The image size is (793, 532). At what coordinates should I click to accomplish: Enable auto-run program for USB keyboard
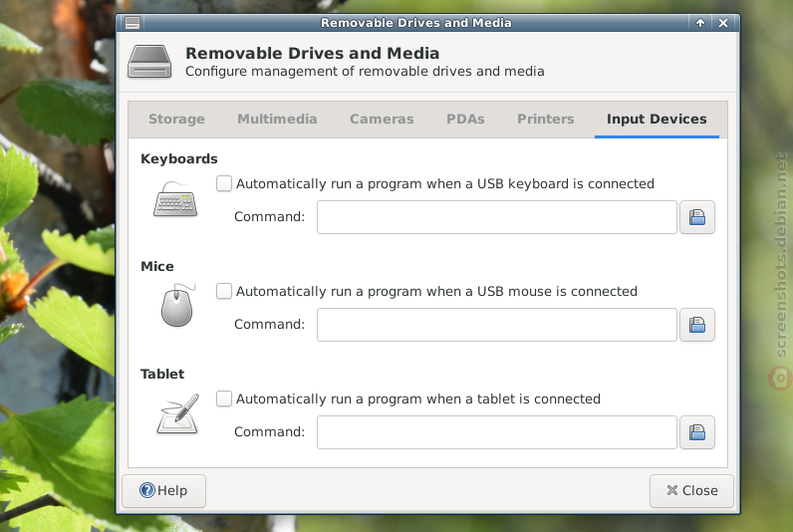[x=224, y=183]
